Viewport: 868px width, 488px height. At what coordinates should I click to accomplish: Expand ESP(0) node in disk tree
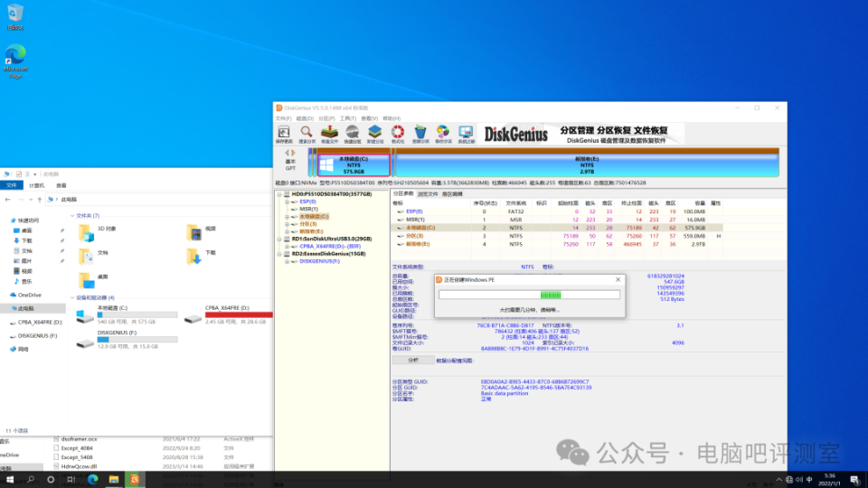(288, 202)
